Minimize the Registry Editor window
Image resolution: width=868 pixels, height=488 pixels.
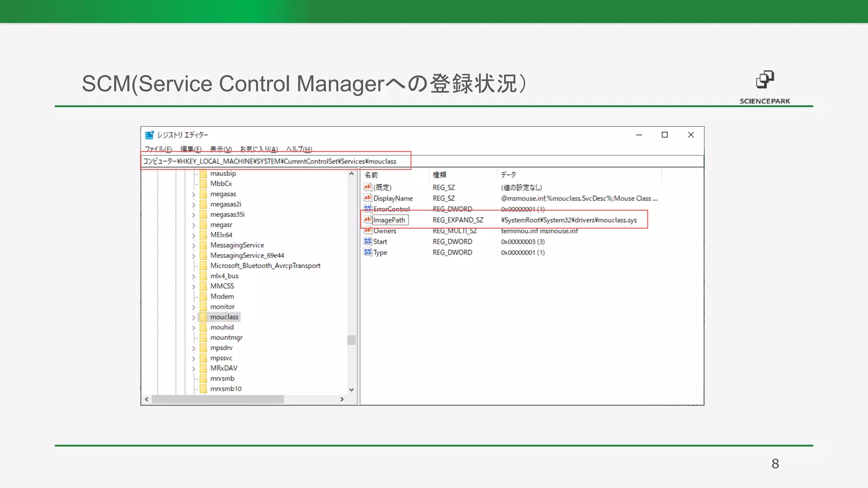pyautogui.click(x=639, y=135)
